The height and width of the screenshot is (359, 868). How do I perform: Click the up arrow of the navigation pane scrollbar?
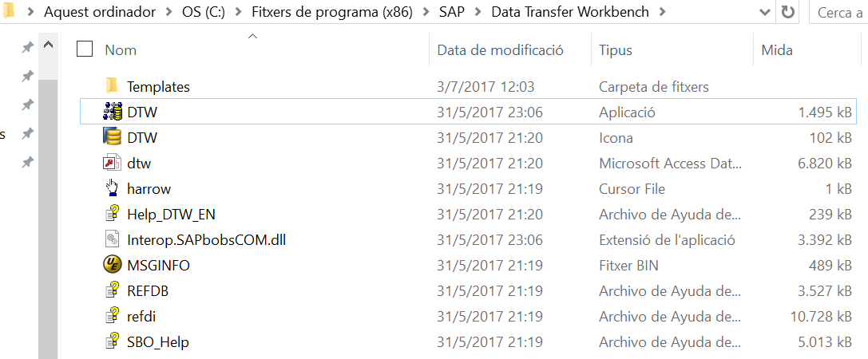pyautogui.click(x=48, y=45)
